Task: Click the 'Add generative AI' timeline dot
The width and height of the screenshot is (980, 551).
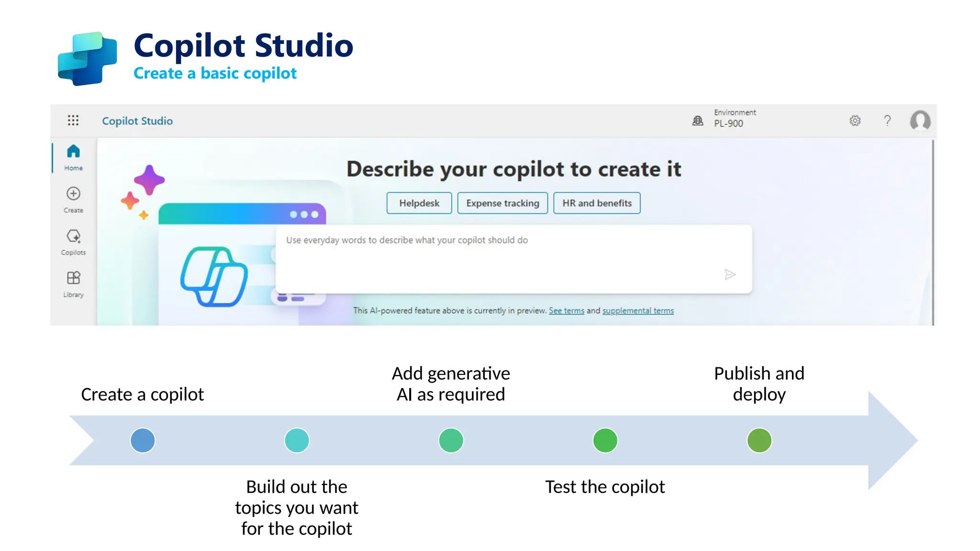Action: (x=451, y=440)
